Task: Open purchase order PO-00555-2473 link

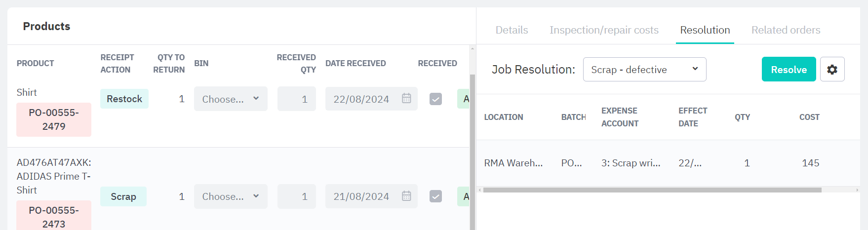Action: point(54,216)
